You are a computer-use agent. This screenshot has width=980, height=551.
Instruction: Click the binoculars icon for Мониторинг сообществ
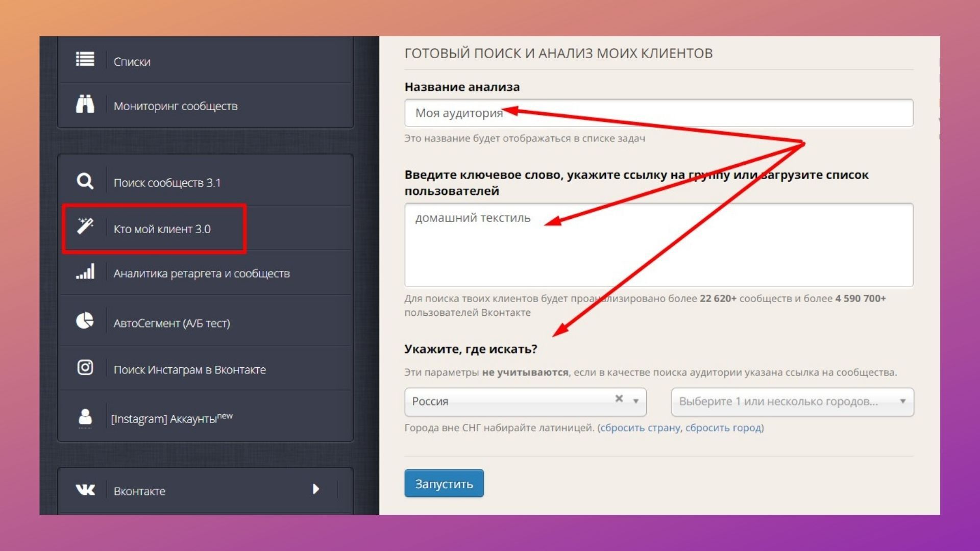click(85, 104)
